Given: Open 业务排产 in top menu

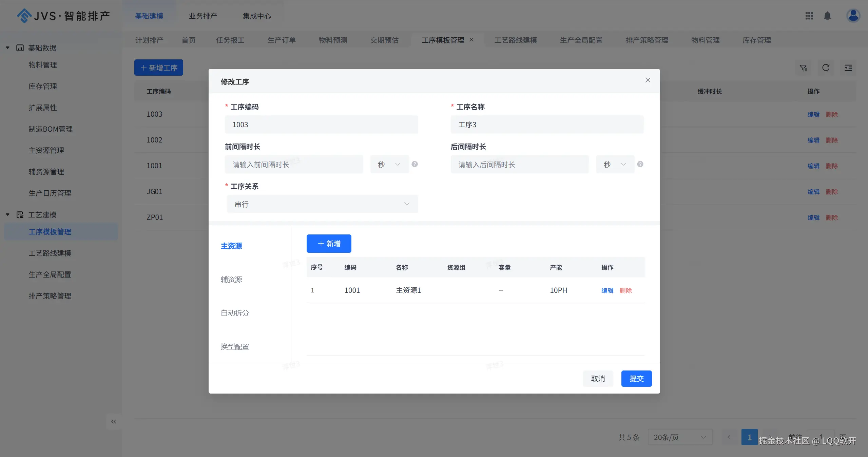Looking at the screenshot, I should [x=203, y=16].
